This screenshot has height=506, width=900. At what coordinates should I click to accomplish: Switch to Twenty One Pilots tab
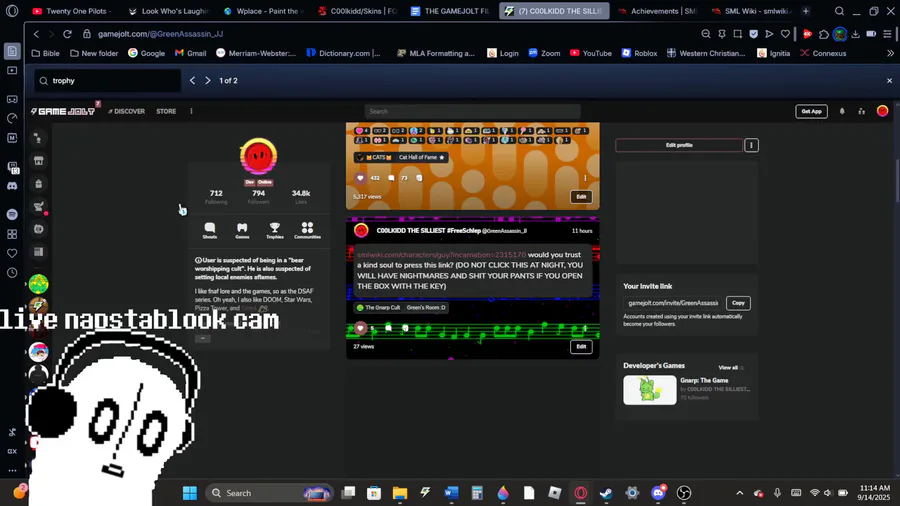pos(73,11)
